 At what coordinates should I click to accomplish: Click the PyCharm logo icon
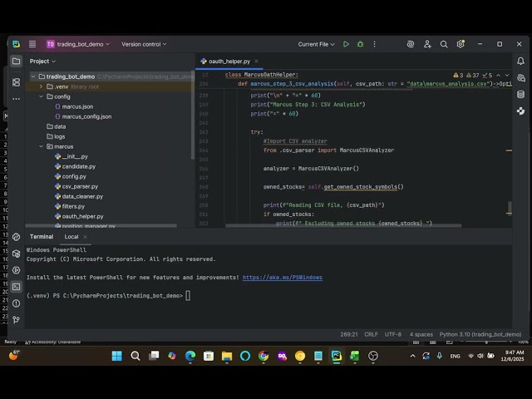point(16,44)
